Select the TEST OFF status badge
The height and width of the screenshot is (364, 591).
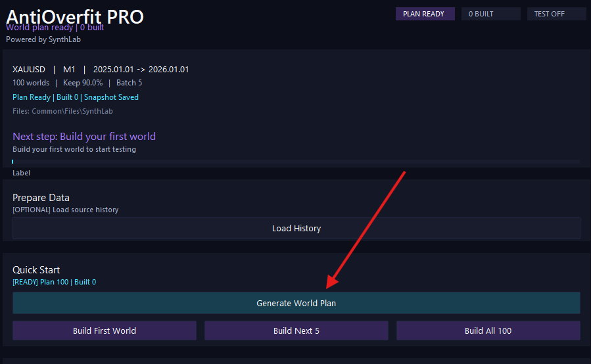(556, 14)
